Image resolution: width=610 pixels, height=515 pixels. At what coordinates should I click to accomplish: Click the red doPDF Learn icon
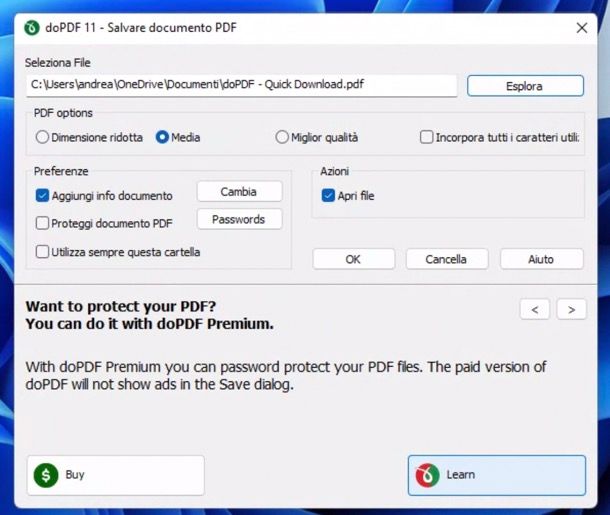pyautogui.click(x=427, y=475)
